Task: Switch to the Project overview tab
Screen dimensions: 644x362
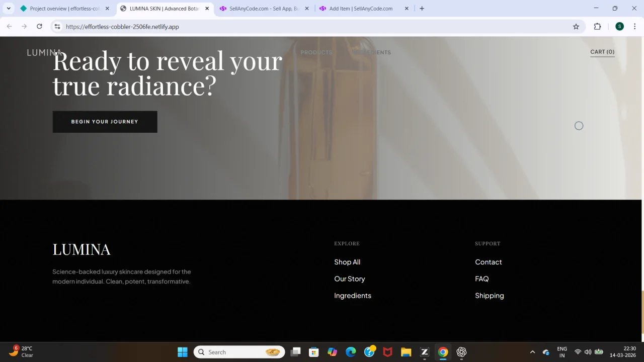Action: [x=64, y=9]
